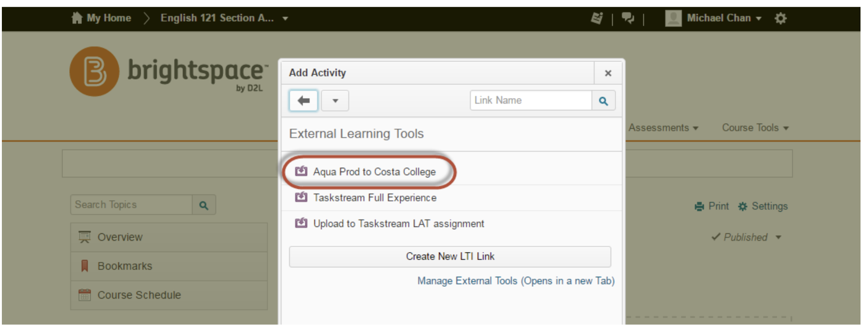Viewport: 868px width, 333px height.
Task: Open the English 121 Section A course link
Action: (x=217, y=18)
